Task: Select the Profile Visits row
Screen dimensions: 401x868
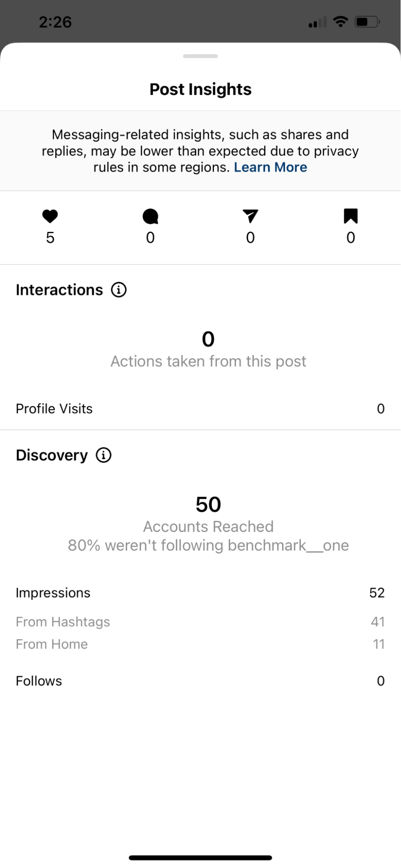Action: pos(200,409)
